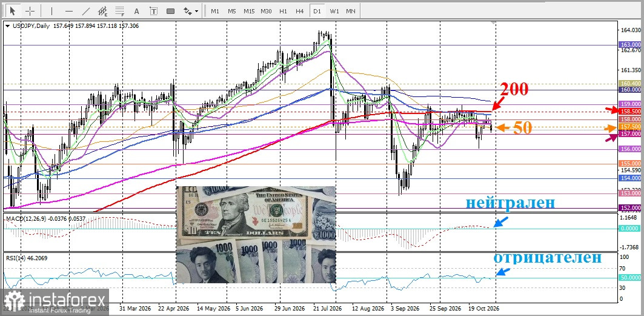Screen dimensions: 644x316
Task: Click the USDJPY,Daily OHLC price readout
Action: 96,26
